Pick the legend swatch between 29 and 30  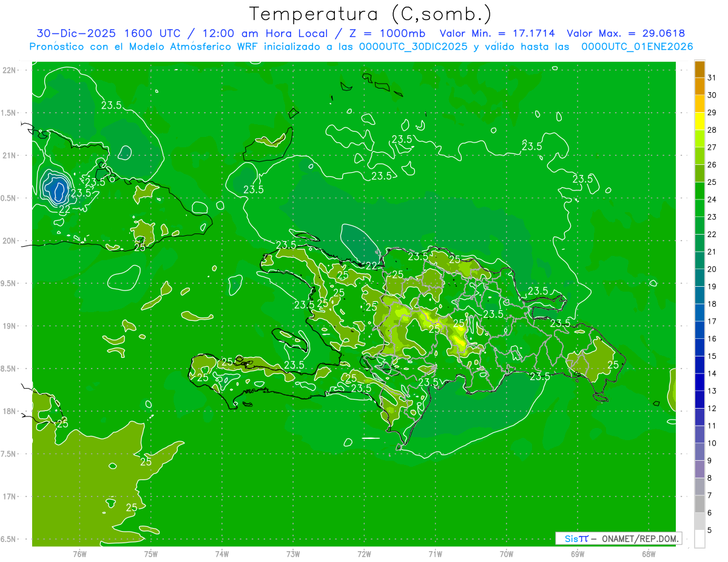click(x=699, y=104)
